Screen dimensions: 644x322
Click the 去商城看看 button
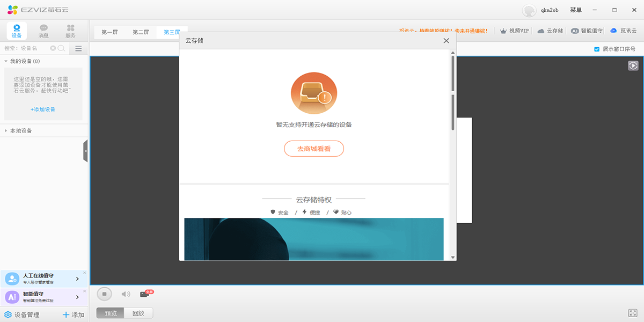(x=314, y=149)
